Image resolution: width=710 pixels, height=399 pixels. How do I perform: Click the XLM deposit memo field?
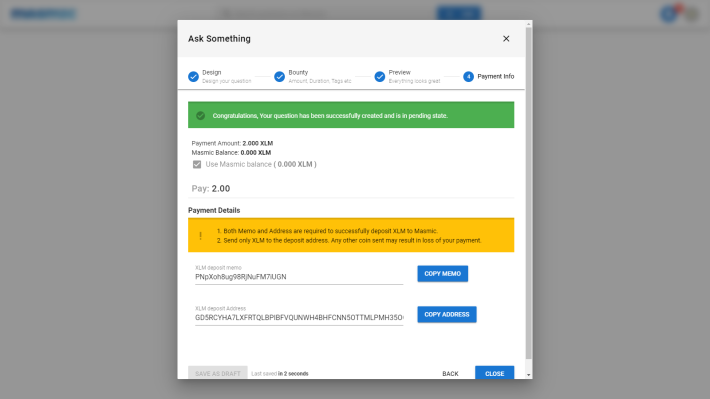(x=299, y=277)
